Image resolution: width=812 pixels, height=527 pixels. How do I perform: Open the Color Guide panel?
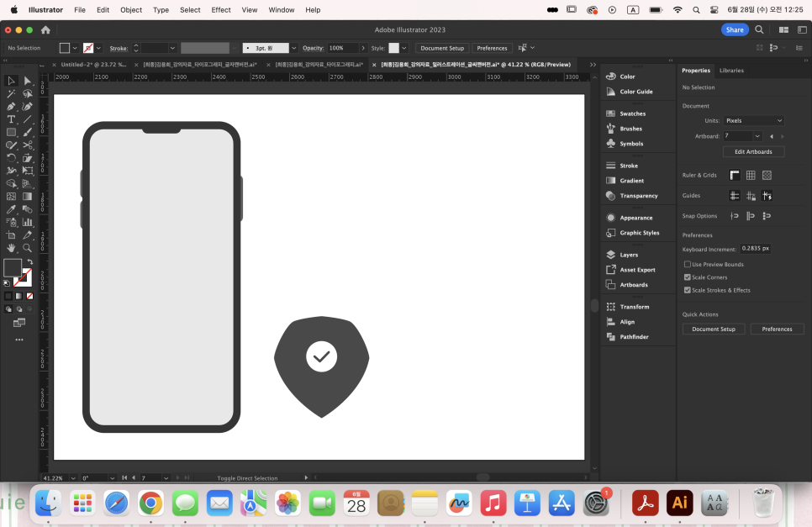[x=638, y=92]
